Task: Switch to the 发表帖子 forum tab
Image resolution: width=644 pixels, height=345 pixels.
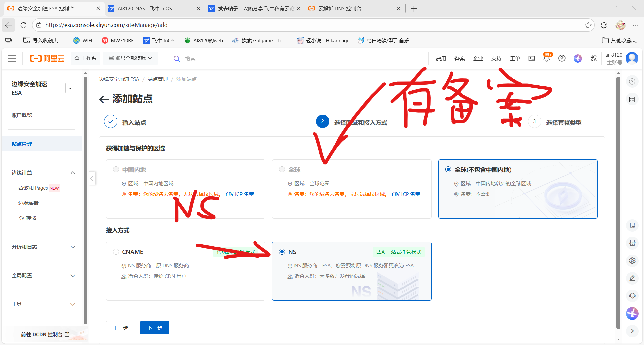Action: coord(254,9)
